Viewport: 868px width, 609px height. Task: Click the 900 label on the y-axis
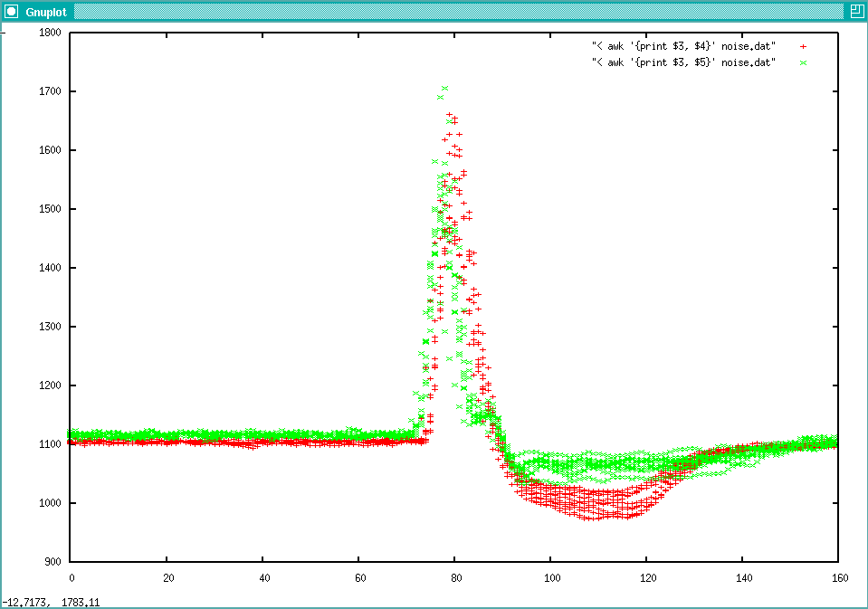[52, 562]
